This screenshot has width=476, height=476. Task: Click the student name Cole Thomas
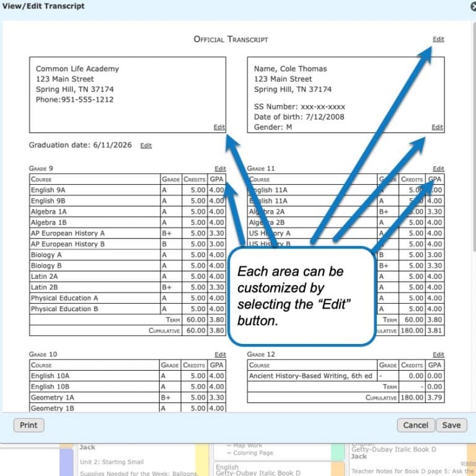coord(290,69)
